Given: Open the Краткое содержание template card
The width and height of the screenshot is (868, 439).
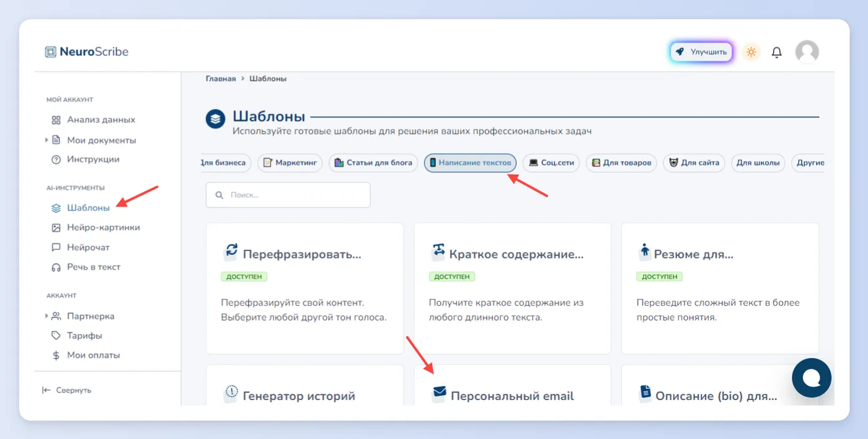Looking at the screenshot, I should point(513,288).
